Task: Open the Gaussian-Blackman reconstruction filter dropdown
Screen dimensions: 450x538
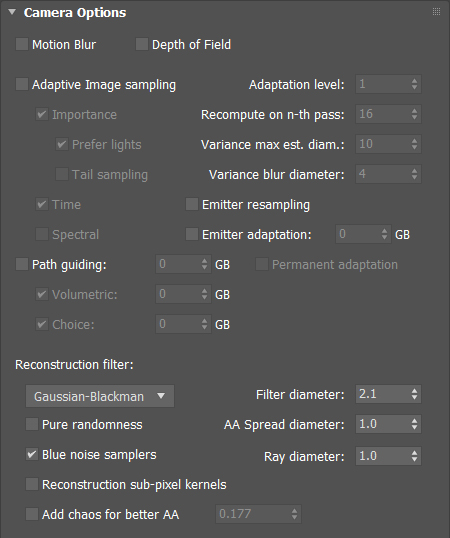Action: (100, 396)
